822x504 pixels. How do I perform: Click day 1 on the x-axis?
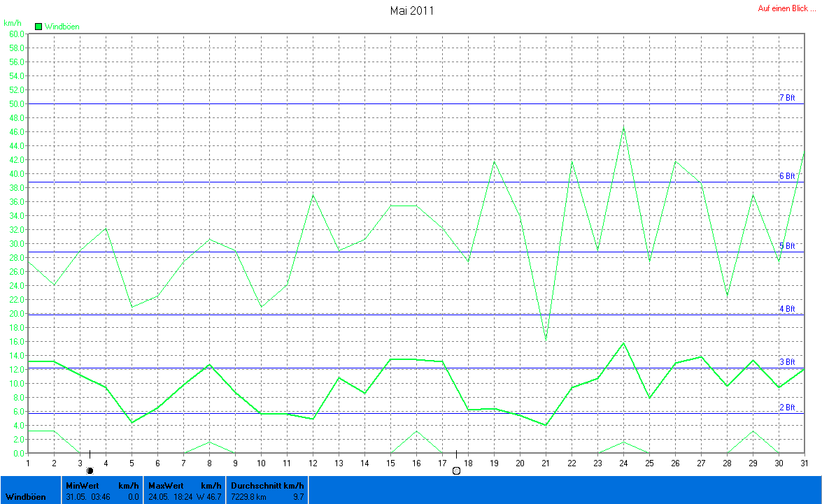pyautogui.click(x=28, y=463)
